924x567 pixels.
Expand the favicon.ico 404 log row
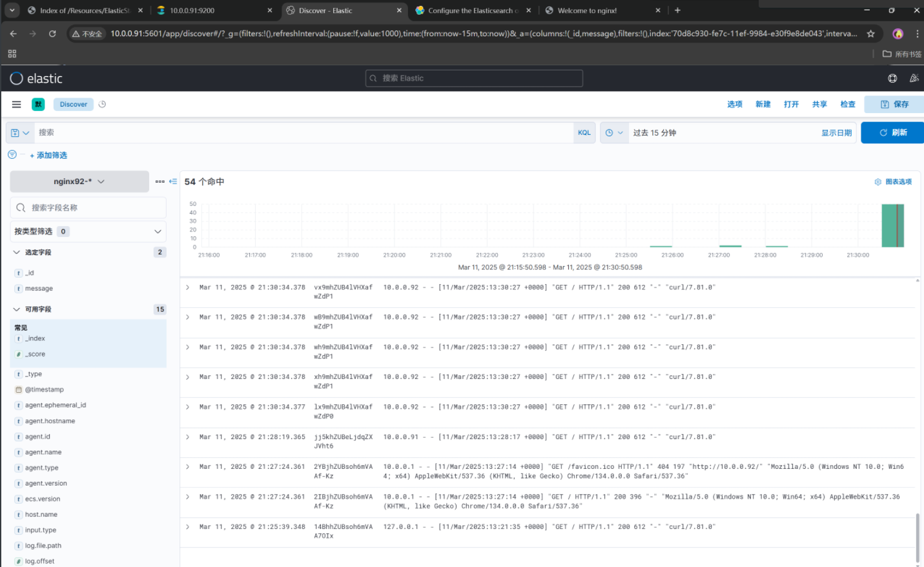point(188,467)
